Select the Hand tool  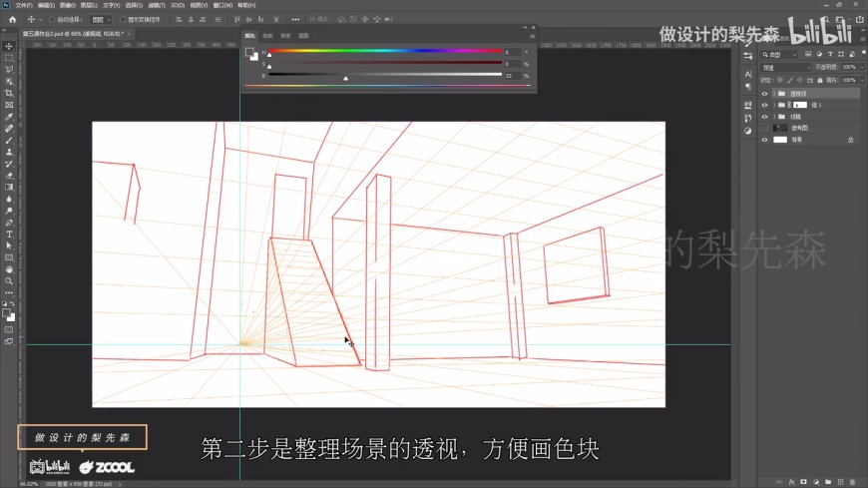(9, 269)
